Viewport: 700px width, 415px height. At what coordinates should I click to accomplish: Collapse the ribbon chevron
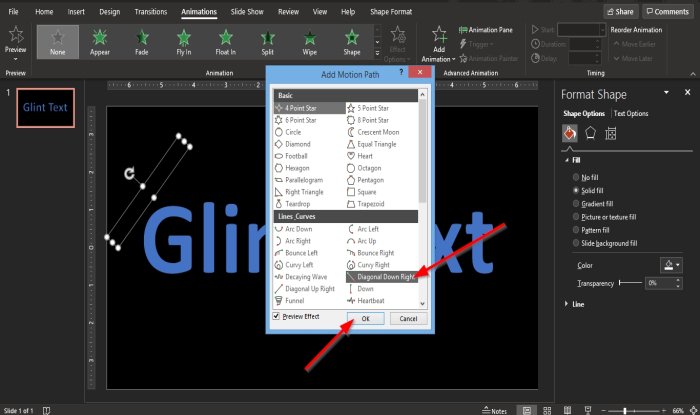(x=692, y=74)
